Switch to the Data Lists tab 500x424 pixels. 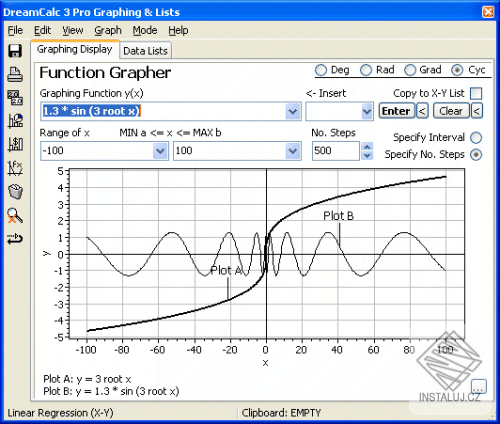145,51
